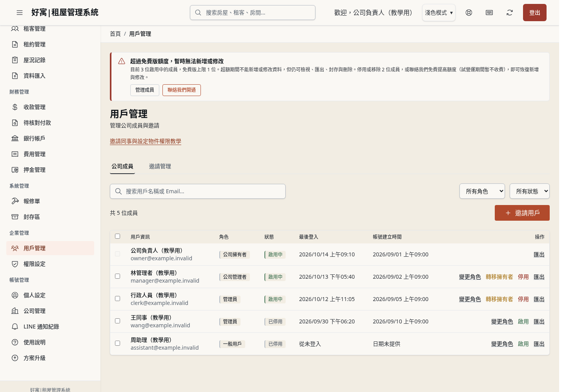This screenshot has height=392, width=565.
Task: Check the box for 行政人員 row
Action: click(x=117, y=298)
